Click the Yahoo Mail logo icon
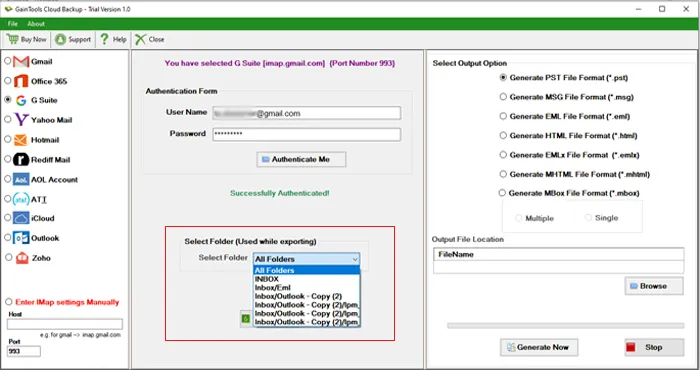 21,120
